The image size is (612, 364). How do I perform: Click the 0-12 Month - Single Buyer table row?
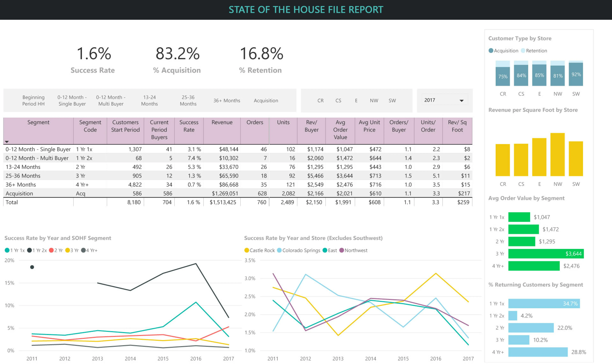click(x=238, y=149)
